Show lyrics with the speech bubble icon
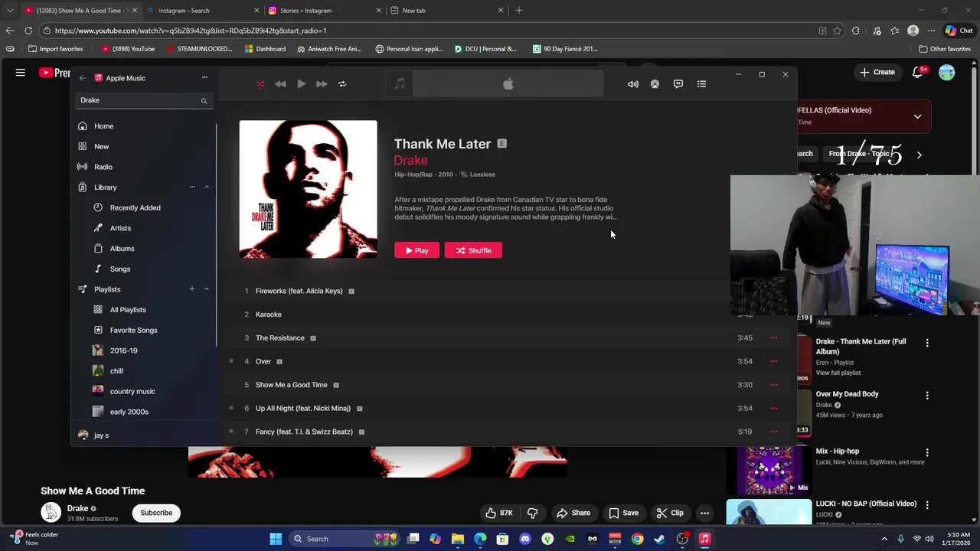 [678, 84]
